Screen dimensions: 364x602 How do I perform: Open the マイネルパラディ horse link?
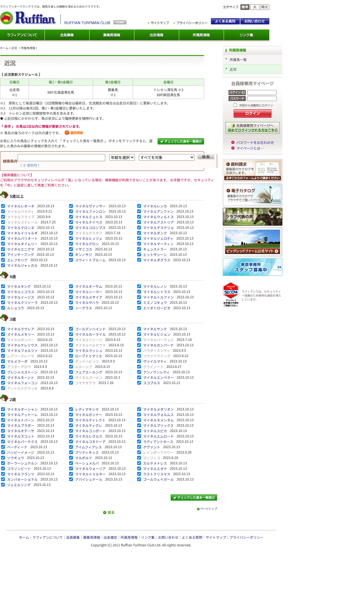point(21,212)
